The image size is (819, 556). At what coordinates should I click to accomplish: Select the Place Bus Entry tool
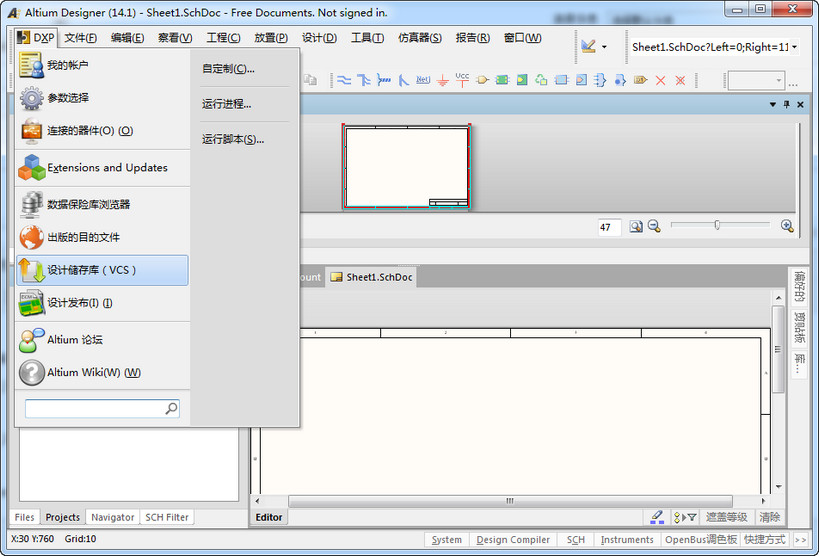(404, 80)
